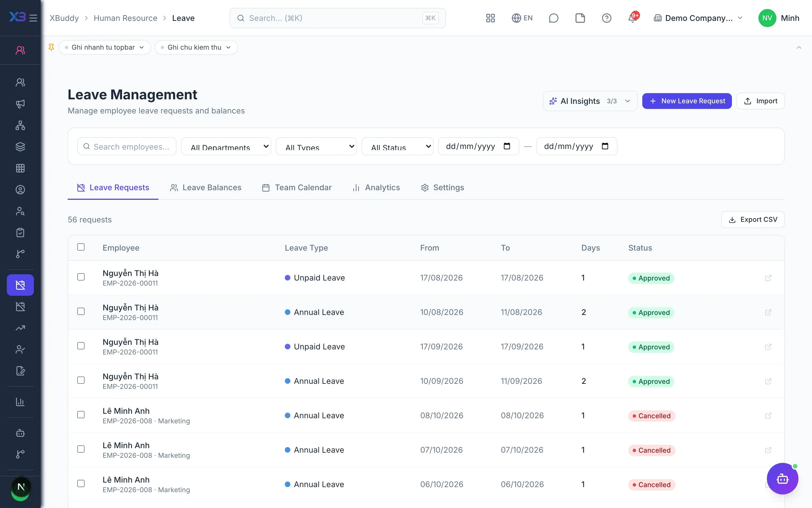Viewport: 812px width, 508px height.
Task: Select checkbox for Annual Leave 10/08/2026 row
Action: [81, 312]
